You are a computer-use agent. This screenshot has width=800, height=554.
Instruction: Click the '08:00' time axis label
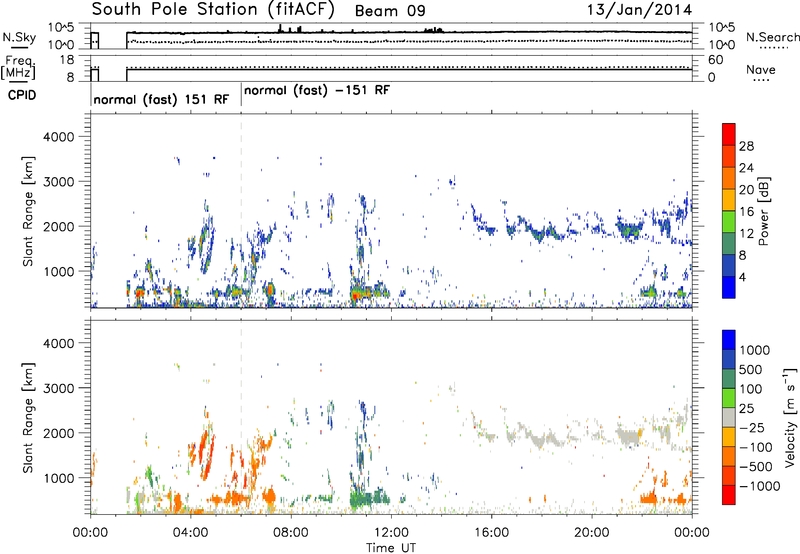(290, 533)
